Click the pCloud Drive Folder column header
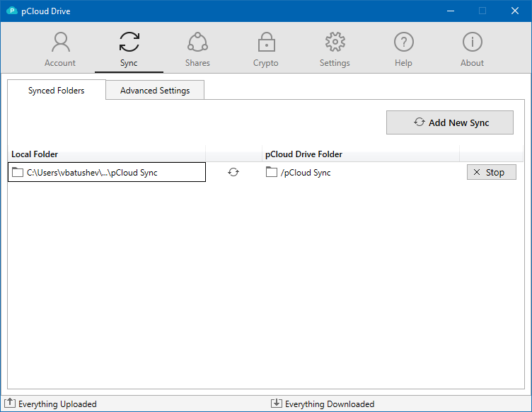This screenshot has height=412, width=532. pyautogui.click(x=361, y=154)
